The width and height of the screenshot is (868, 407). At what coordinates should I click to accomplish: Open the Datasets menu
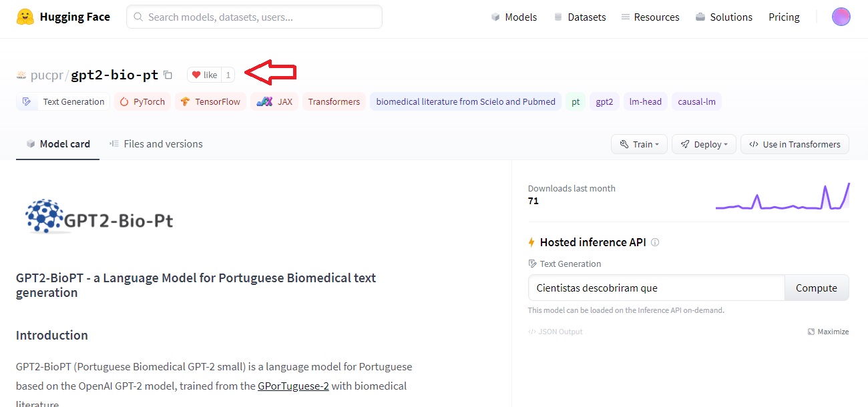click(x=580, y=17)
